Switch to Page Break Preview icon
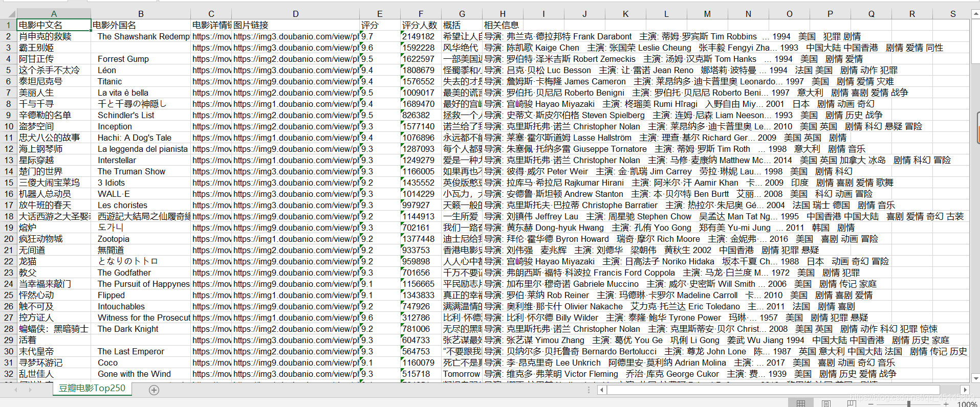This screenshot has width=980, height=407. (x=852, y=403)
